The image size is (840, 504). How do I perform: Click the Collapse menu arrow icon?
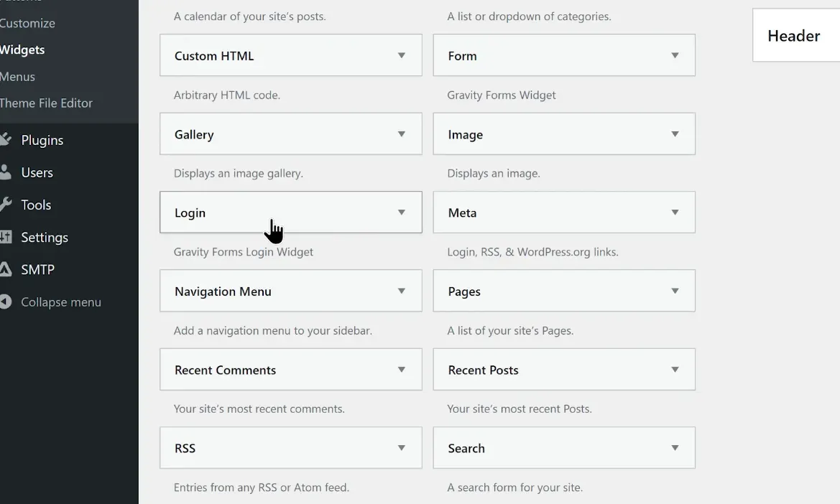pos(6,302)
